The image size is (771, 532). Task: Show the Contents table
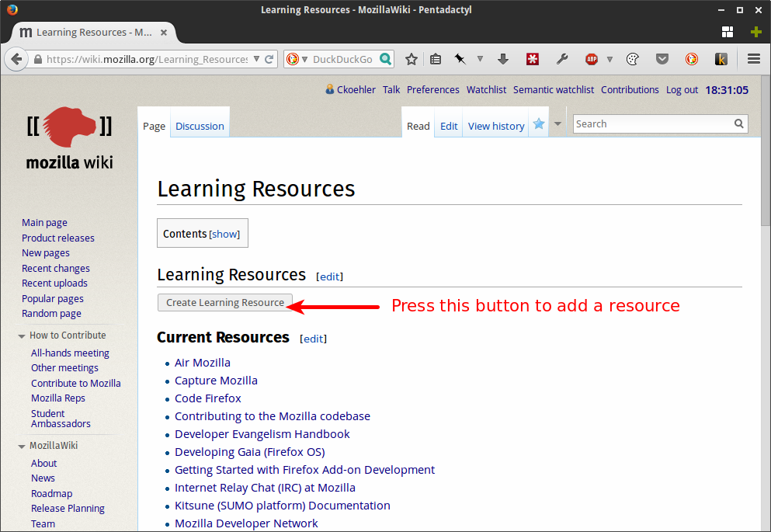tap(224, 234)
